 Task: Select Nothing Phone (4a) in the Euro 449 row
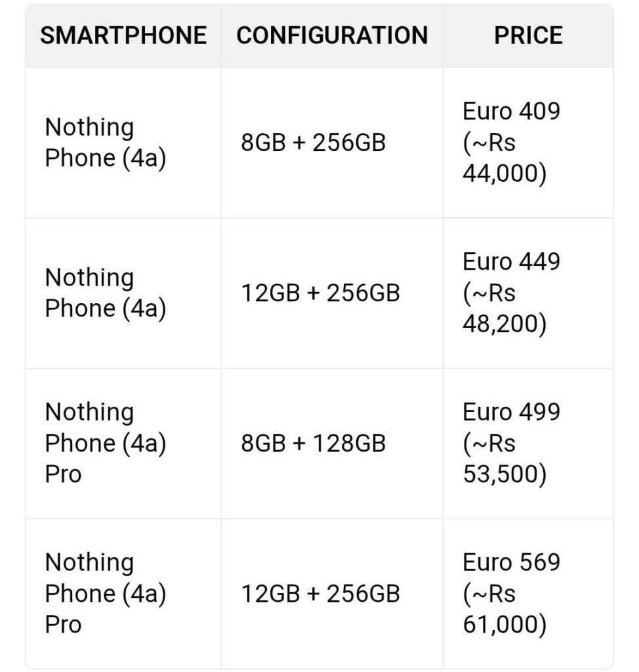(x=105, y=293)
